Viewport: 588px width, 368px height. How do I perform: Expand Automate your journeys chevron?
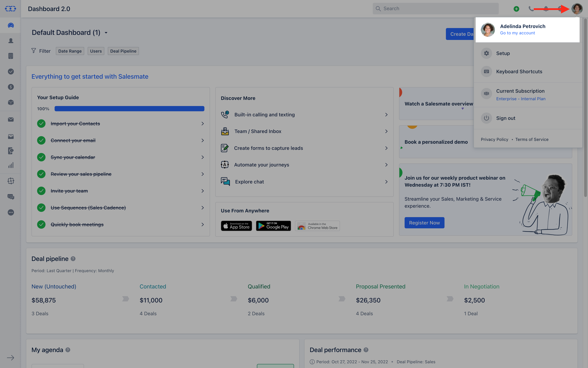[386, 165]
